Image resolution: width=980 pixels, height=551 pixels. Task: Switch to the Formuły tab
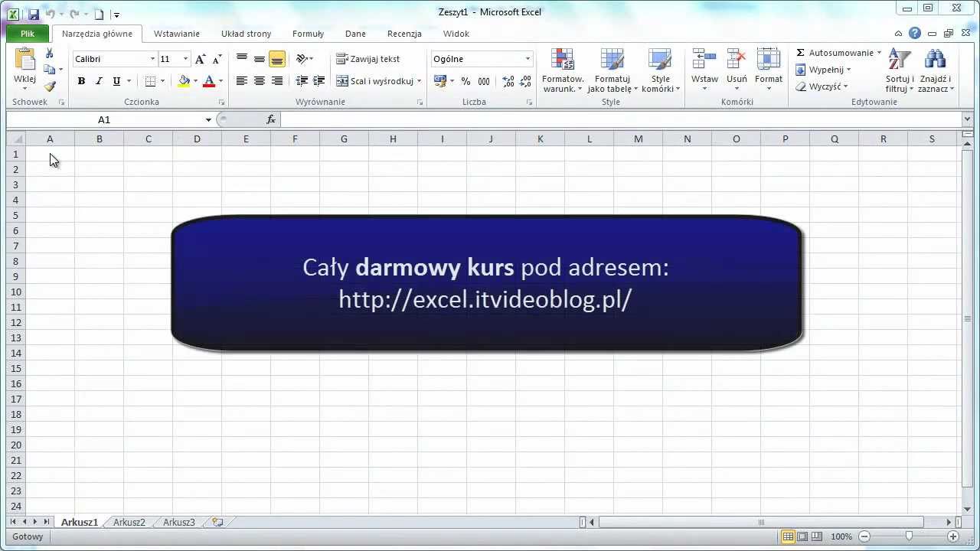tap(308, 34)
